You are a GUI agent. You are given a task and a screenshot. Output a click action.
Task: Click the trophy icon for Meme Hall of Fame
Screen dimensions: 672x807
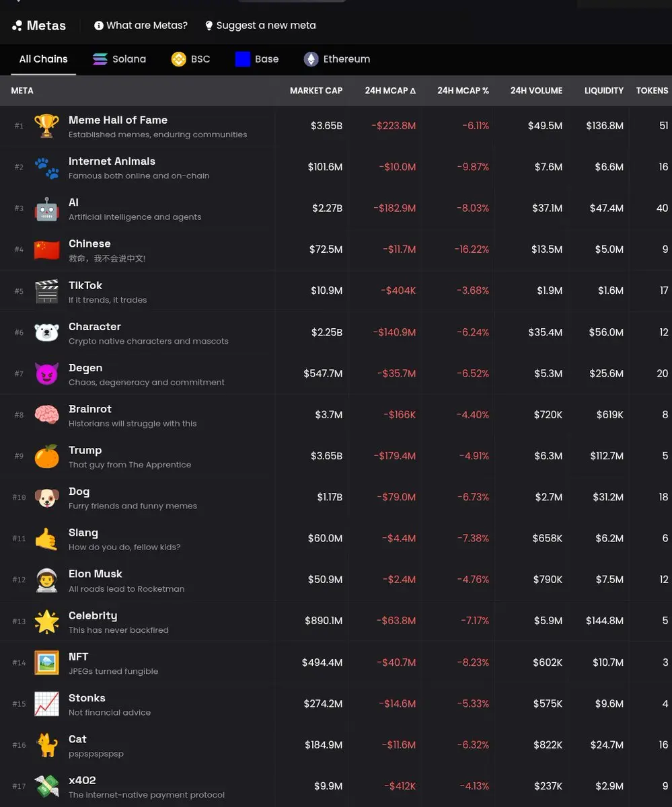[x=47, y=126]
